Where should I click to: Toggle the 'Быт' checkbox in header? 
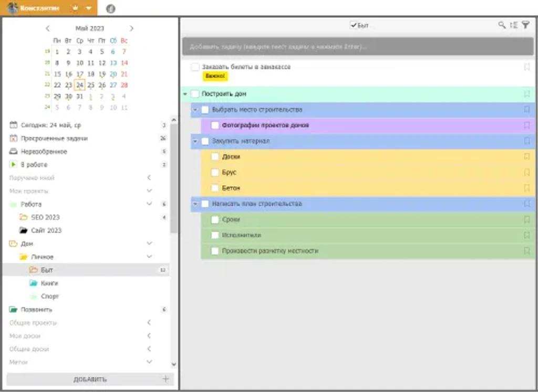(354, 25)
